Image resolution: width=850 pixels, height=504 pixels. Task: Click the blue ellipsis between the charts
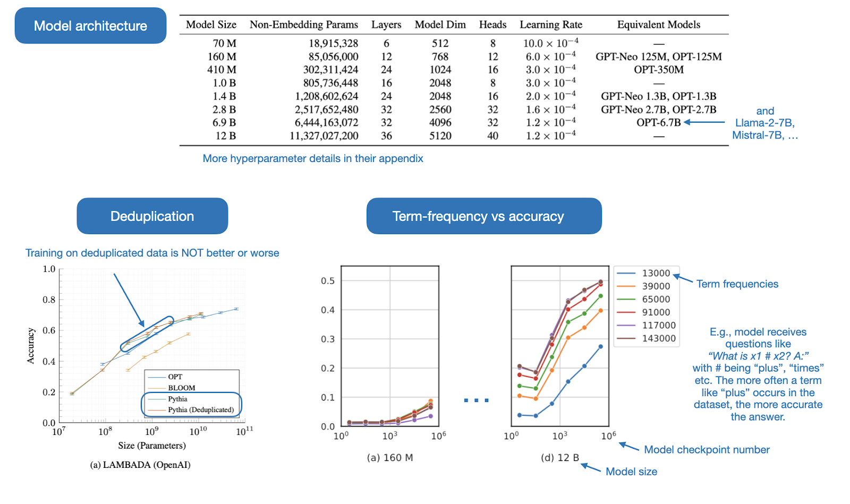(475, 400)
